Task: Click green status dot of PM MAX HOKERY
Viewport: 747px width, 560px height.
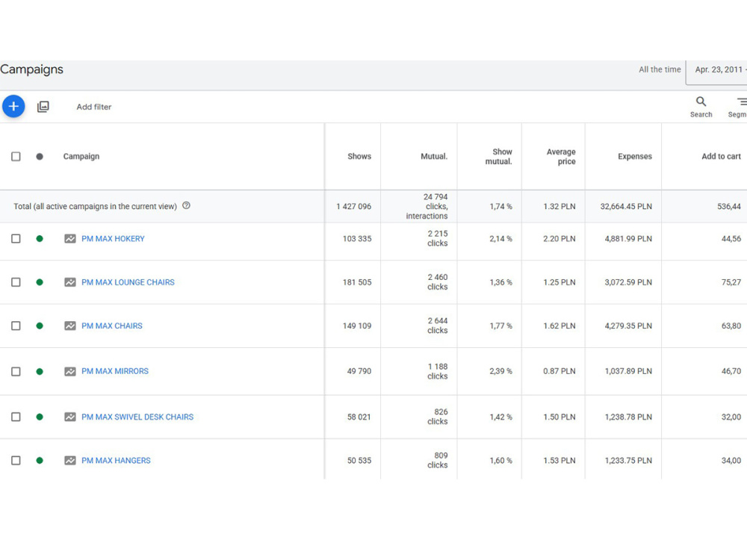Action: [40, 239]
